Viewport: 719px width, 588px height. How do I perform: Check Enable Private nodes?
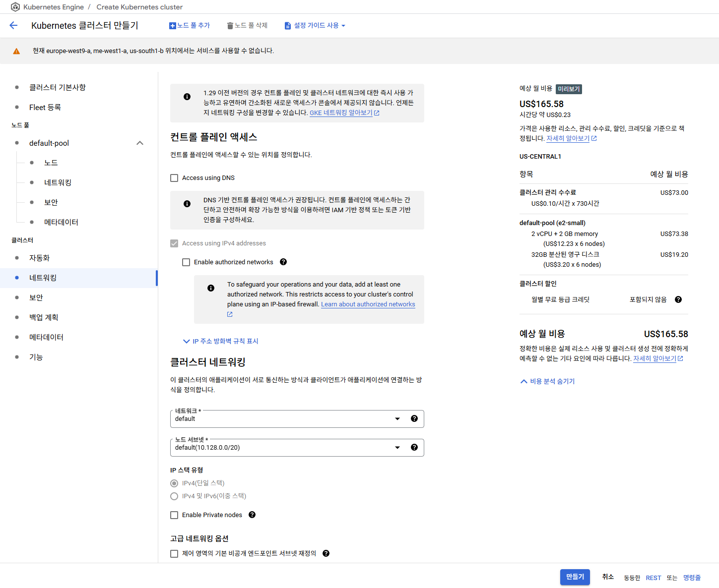coord(174,515)
